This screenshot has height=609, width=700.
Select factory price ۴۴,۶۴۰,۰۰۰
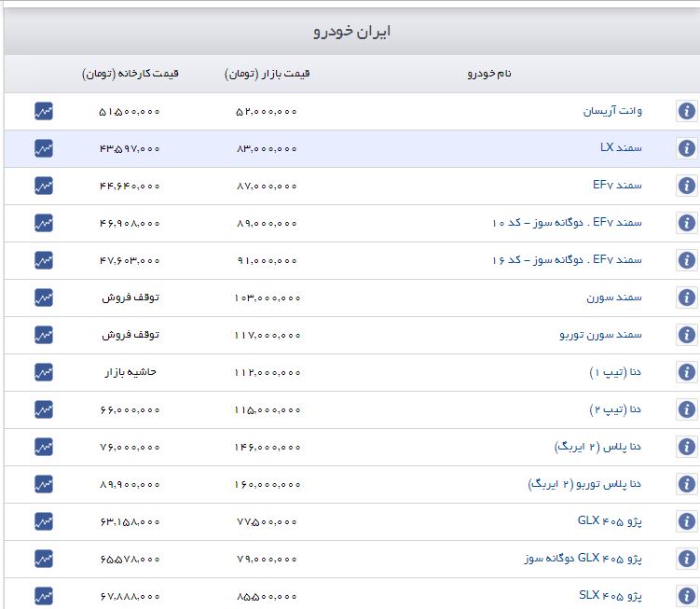tap(130, 186)
